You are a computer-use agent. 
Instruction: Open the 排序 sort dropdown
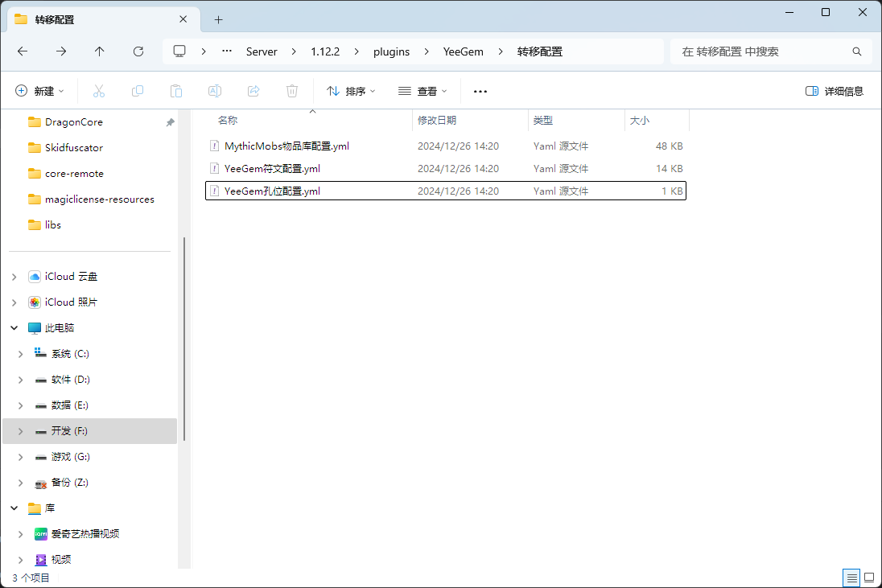(351, 91)
